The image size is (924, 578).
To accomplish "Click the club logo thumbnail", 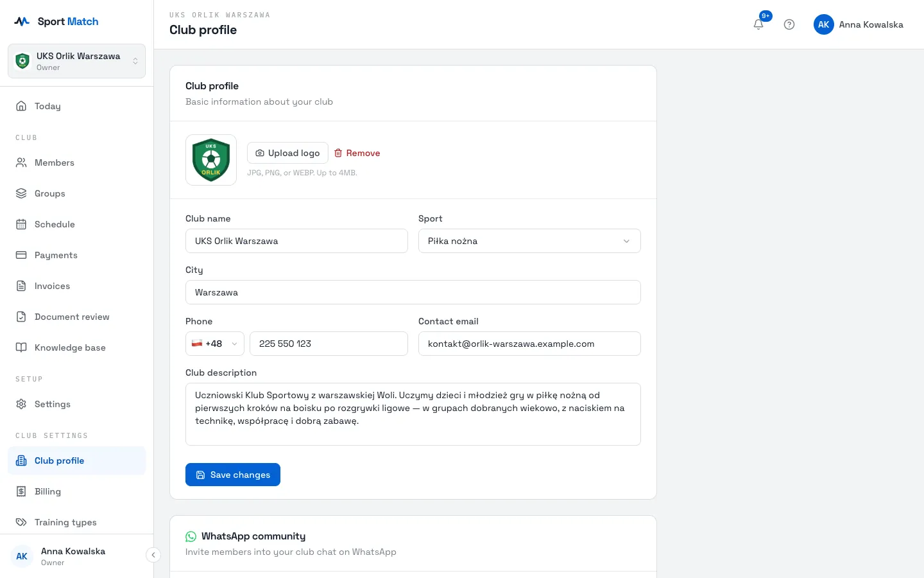I will (211, 160).
